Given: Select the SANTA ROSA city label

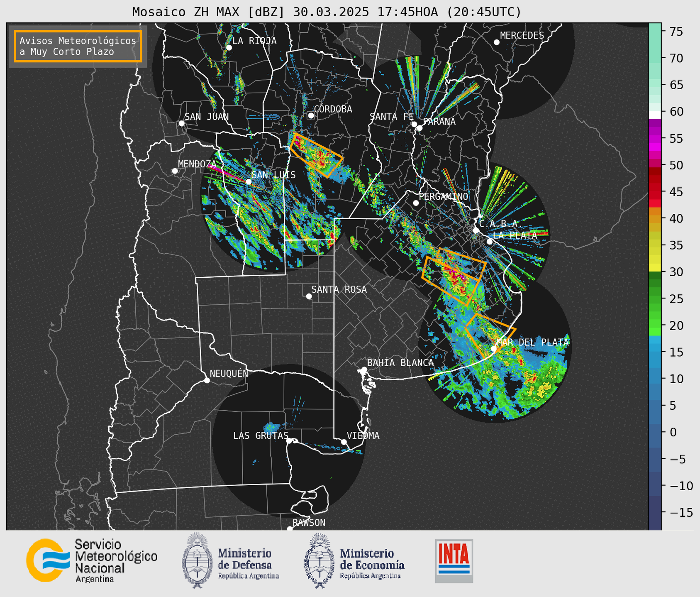Looking at the screenshot, I should 339,289.
